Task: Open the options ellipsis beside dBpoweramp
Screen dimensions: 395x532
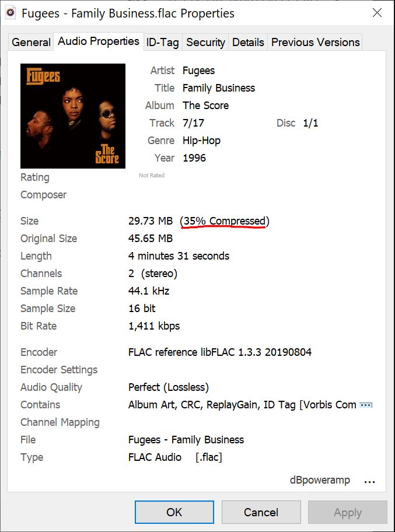Action: [x=369, y=481]
